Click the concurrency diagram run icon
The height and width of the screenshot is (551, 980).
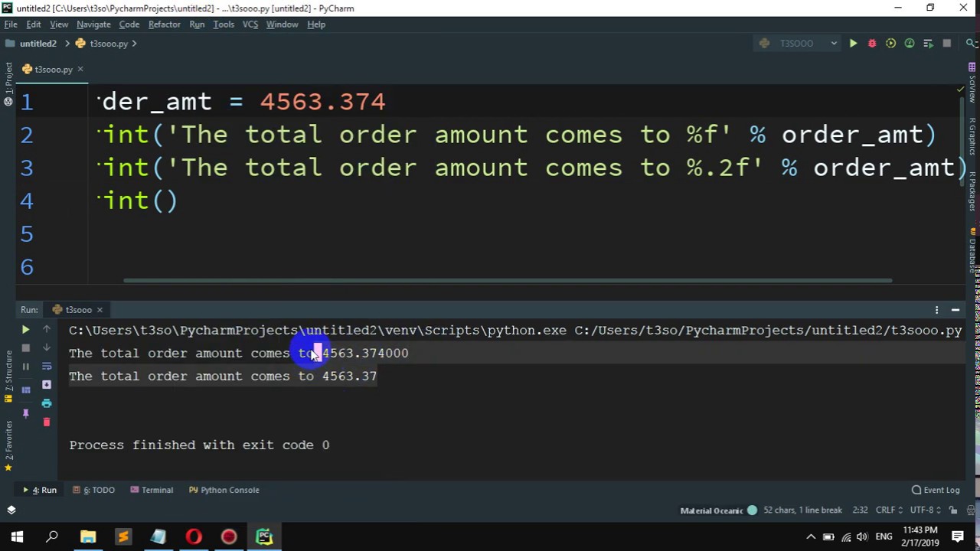[x=928, y=44]
